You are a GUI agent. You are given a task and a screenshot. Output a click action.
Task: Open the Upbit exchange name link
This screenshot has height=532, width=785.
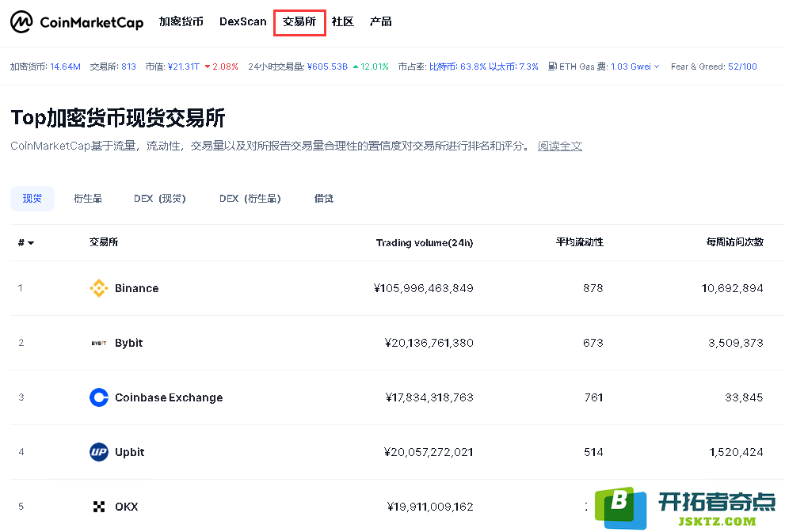pyautogui.click(x=130, y=452)
